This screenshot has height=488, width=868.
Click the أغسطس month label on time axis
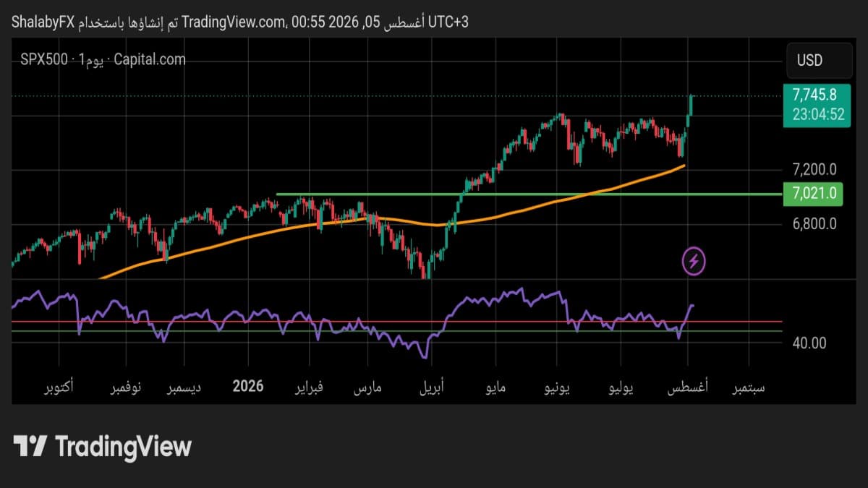click(686, 388)
